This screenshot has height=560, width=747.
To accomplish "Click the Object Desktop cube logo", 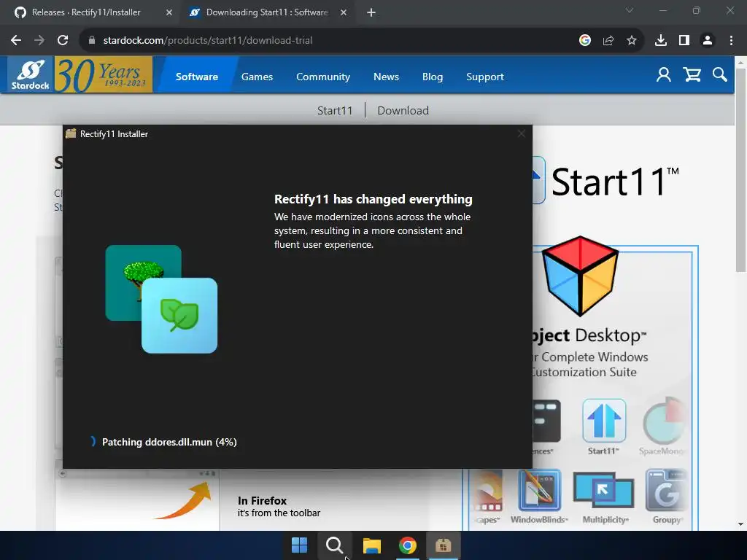I will 580,276.
